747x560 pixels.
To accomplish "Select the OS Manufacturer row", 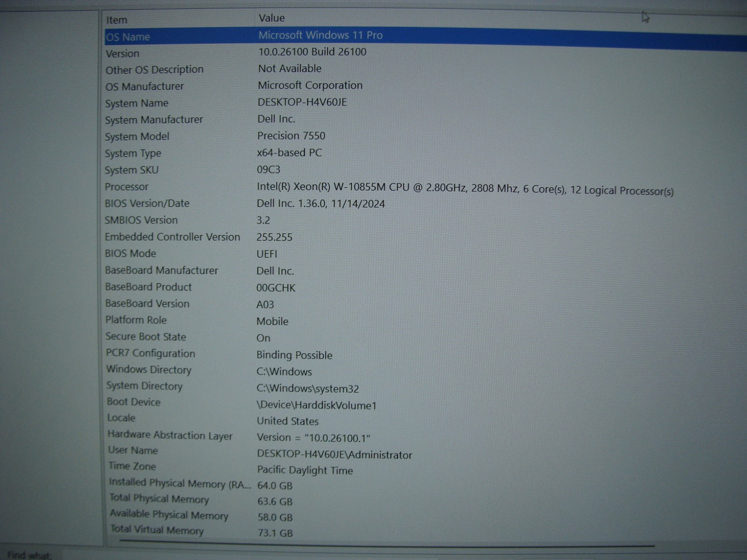I will [x=144, y=86].
